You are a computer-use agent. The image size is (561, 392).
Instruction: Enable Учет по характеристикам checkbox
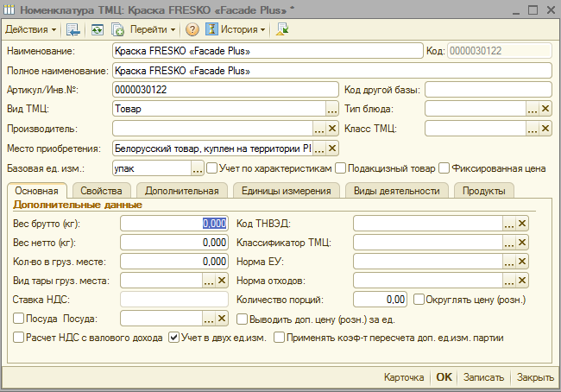point(211,168)
